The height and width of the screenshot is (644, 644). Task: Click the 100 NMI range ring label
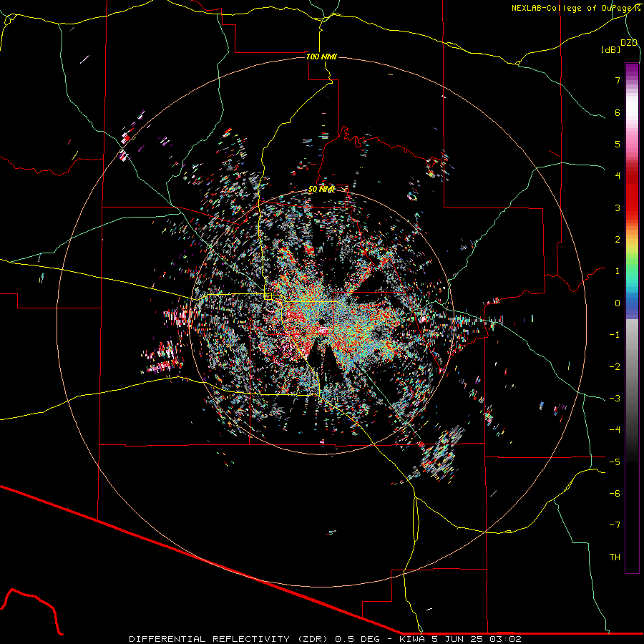[321, 57]
